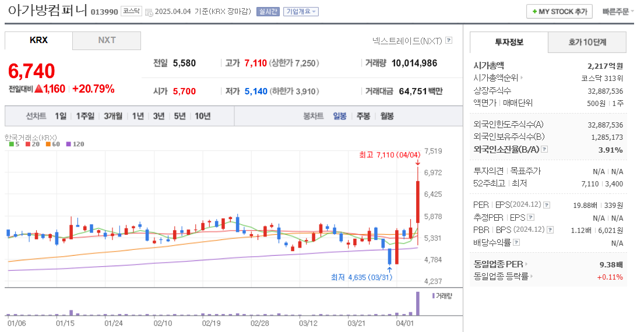The height and width of the screenshot is (332, 644).
Task: Click the stock code 013990
Action: (104, 12)
